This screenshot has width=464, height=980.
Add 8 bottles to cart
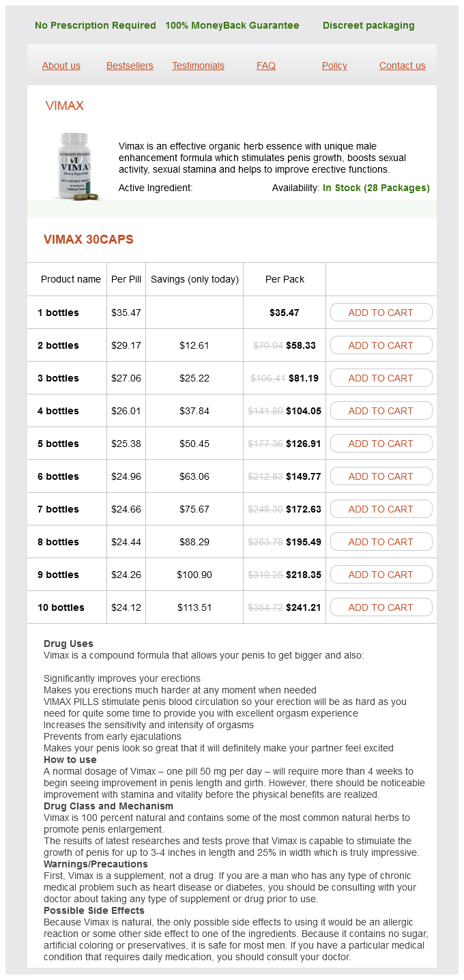click(x=381, y=542)
